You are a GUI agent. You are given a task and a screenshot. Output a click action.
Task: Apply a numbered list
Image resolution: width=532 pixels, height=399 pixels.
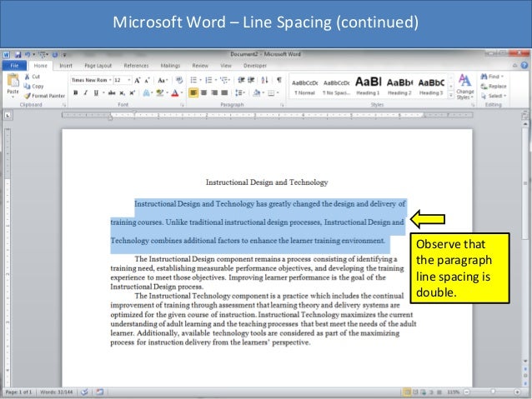coord(208,80)
